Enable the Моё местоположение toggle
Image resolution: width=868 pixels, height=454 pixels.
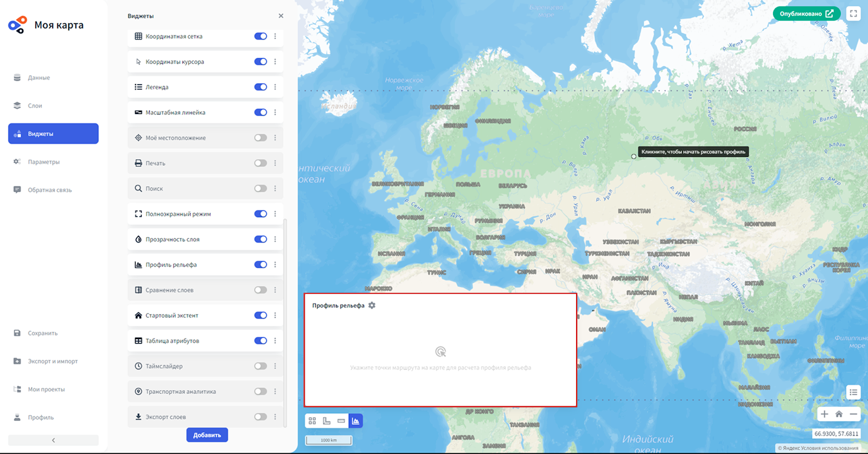click(x=260, y=138)
